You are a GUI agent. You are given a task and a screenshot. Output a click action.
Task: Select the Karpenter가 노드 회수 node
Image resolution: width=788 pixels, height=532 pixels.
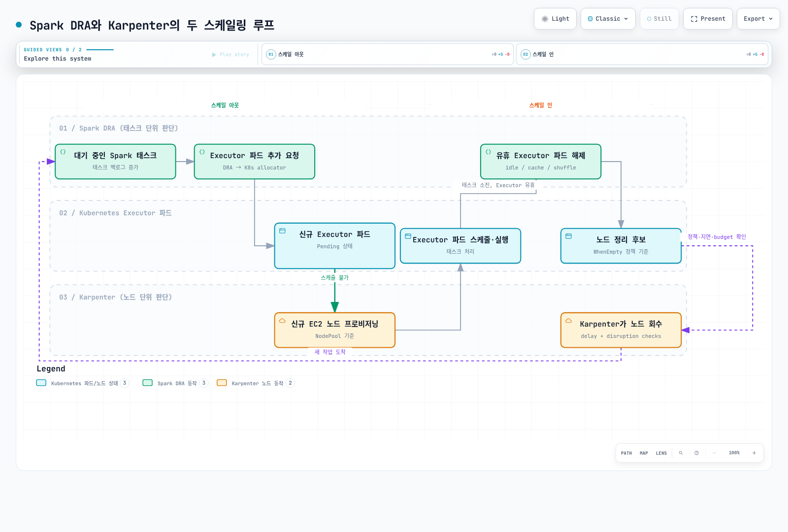[x=621, y=330]
